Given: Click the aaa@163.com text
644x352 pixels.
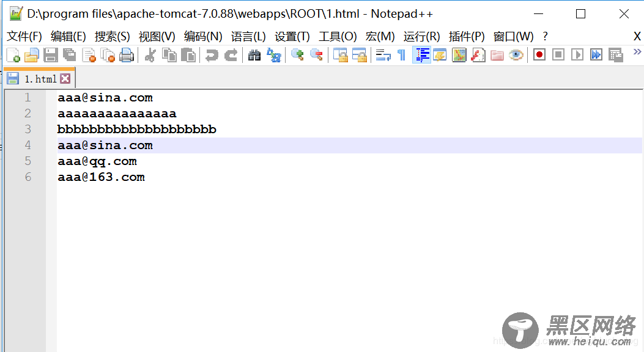Looking at the screenshot, I should [101, 177].
